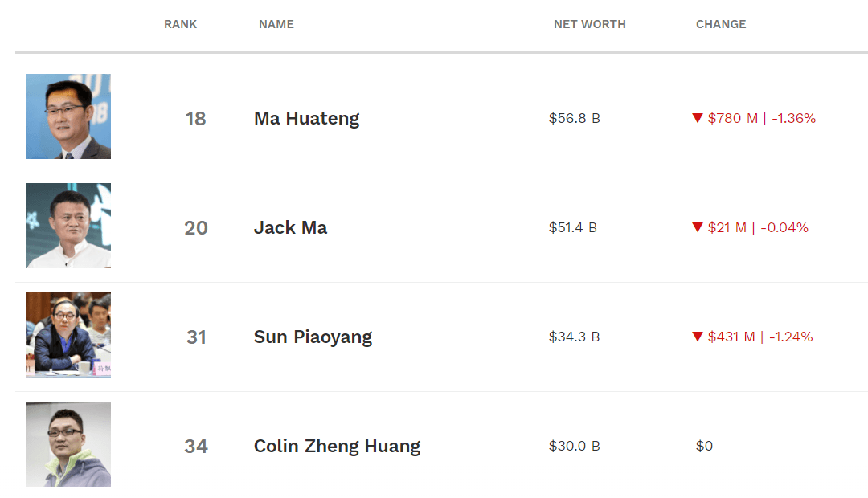Click Sun Piaoyang's photo thumbnail
Viewport: 868px width, 498px height.
click(x=68, y=335)
